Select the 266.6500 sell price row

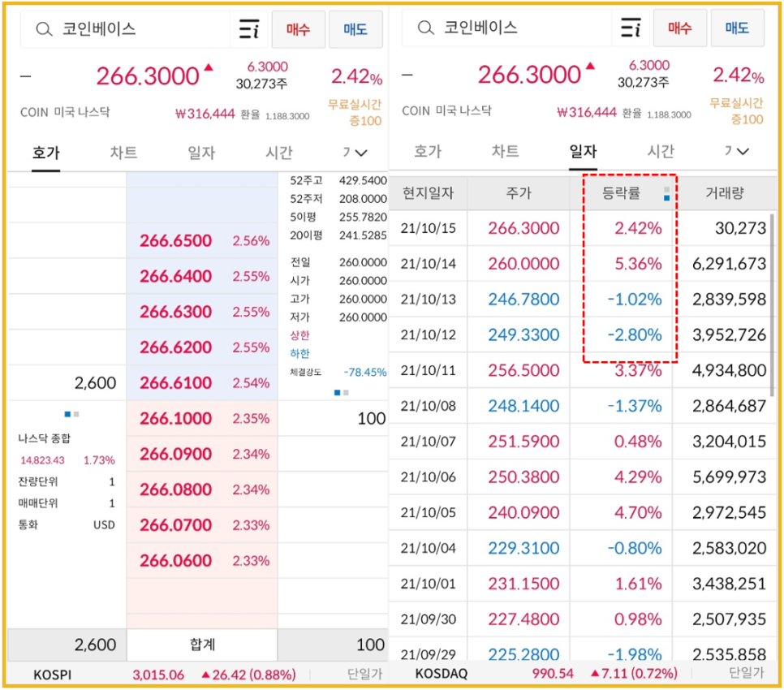click(x=199, y=240)
